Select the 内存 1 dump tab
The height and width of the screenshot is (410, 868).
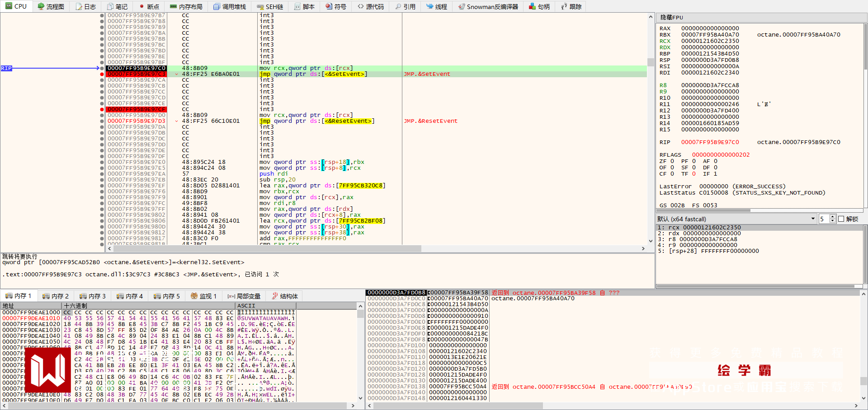pos(18,296)
